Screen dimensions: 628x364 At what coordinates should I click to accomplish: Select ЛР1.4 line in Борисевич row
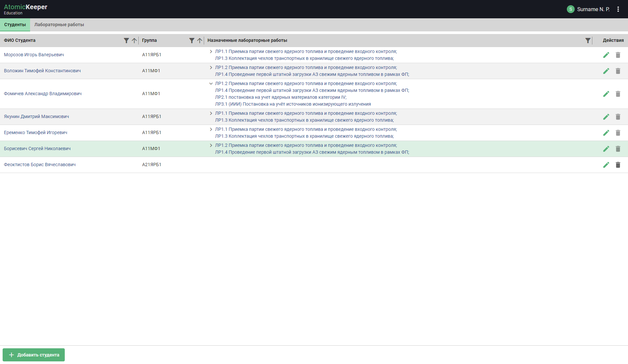coord(312,152)
